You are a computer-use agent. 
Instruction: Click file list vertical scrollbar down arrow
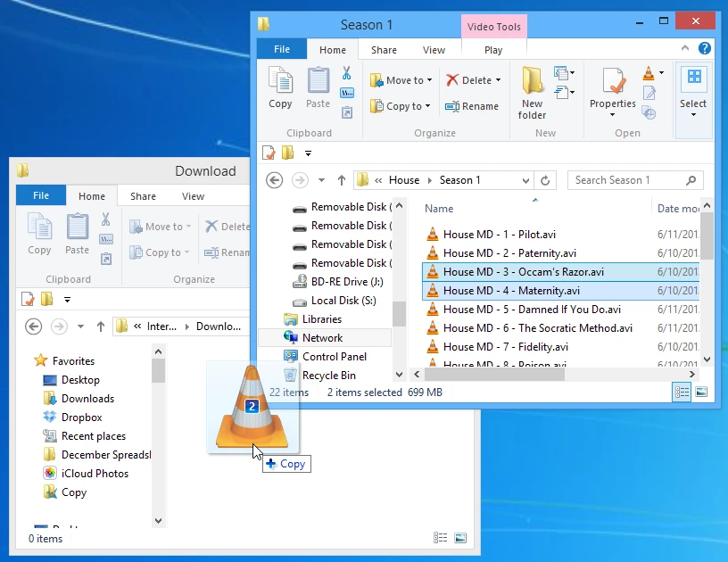(x=707, y=359)
